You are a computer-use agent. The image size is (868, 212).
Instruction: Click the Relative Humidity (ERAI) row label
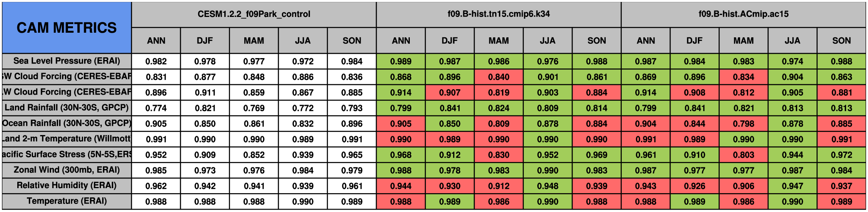point(66,185)
